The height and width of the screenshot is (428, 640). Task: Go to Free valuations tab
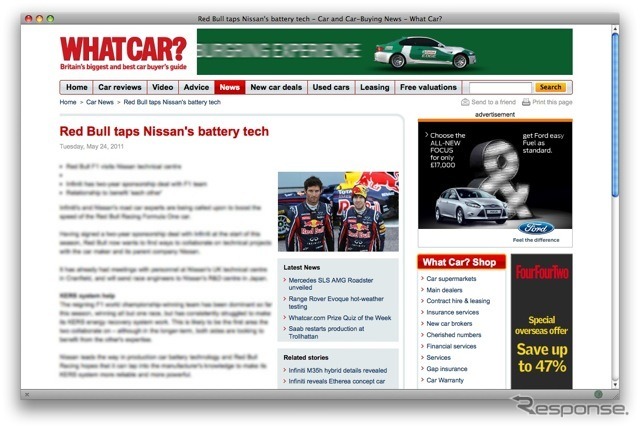[428, 88]
